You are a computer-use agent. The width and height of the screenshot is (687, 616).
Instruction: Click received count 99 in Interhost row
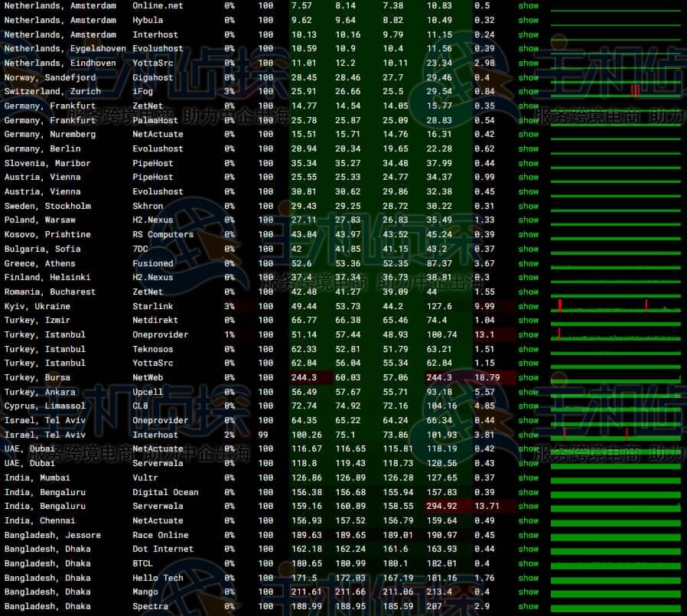[x=263, y=435]
